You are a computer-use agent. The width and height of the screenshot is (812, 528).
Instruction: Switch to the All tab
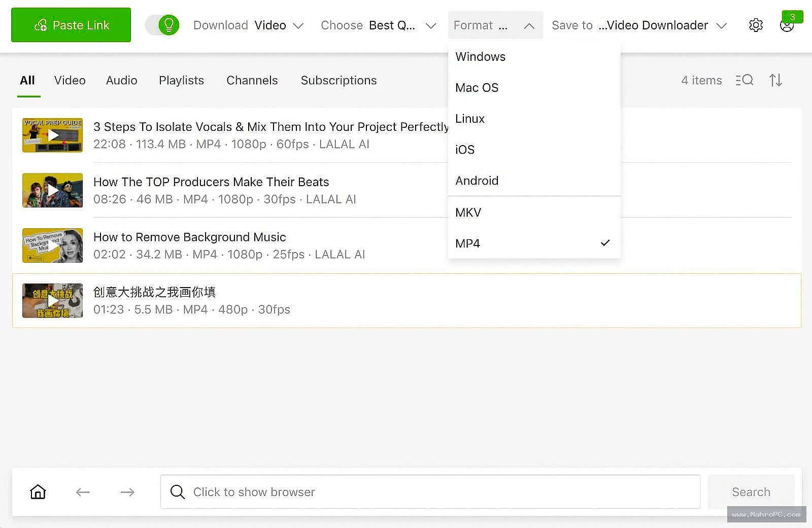click(x=27, y=81)
